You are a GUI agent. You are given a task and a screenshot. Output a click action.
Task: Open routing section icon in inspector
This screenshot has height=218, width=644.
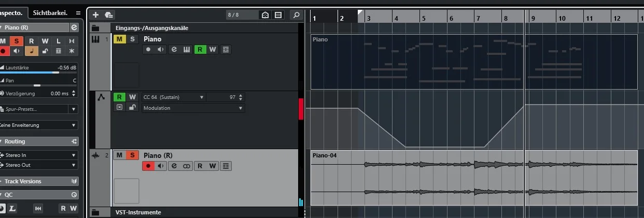coord(74,141)
